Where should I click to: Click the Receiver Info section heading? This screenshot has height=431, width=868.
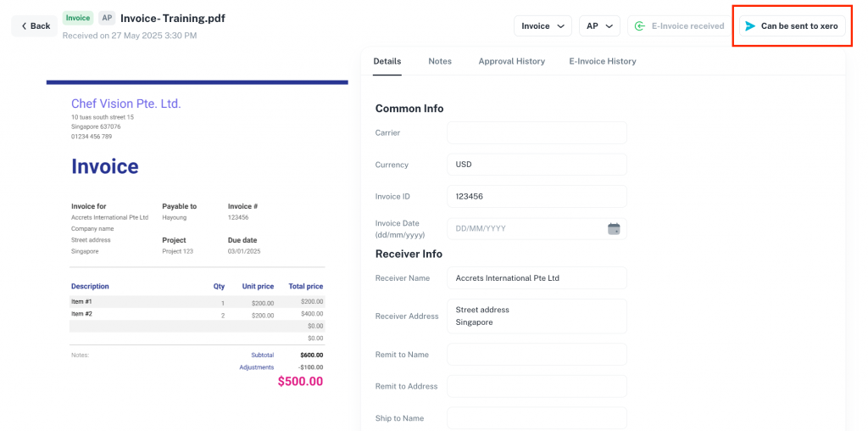click(x=409, y=254)
